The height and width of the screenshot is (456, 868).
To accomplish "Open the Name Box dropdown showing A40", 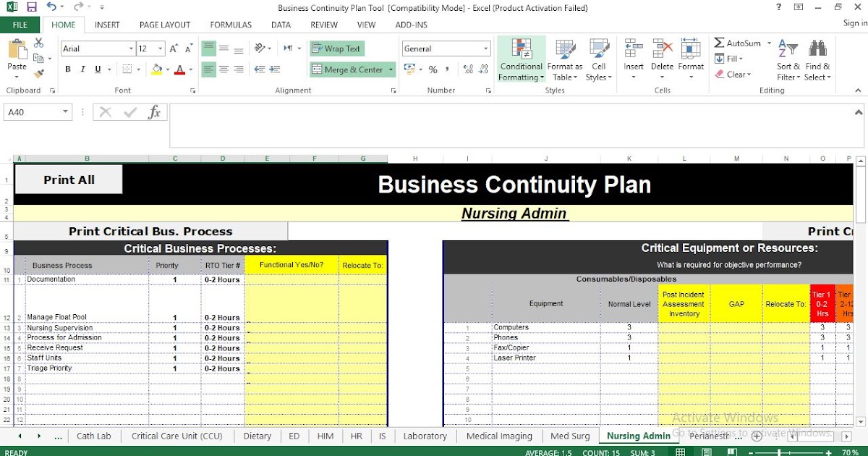I will tap(66, 112).
